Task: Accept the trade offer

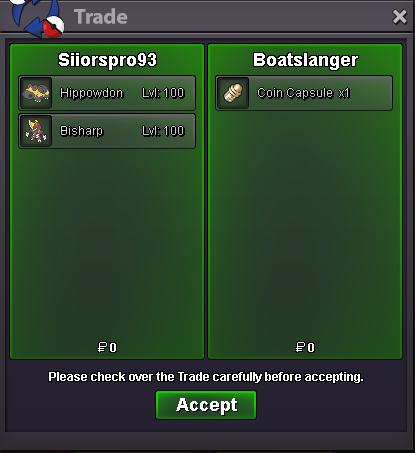Action: 206,405
